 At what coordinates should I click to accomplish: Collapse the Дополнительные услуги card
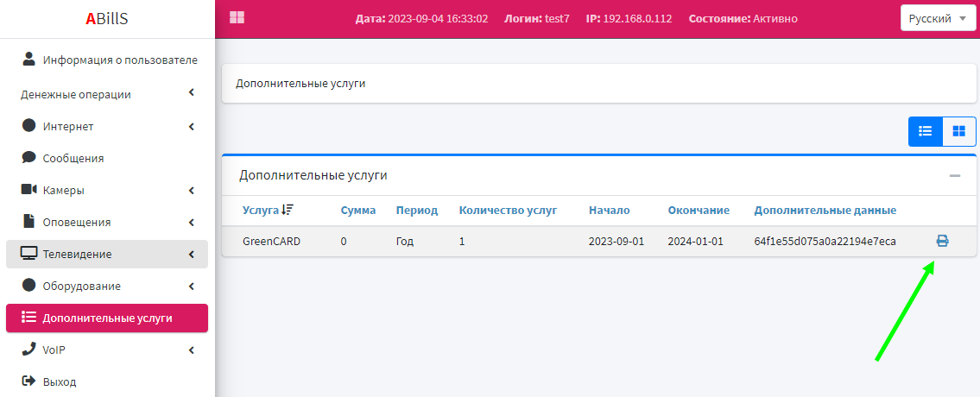coord(954,176)
